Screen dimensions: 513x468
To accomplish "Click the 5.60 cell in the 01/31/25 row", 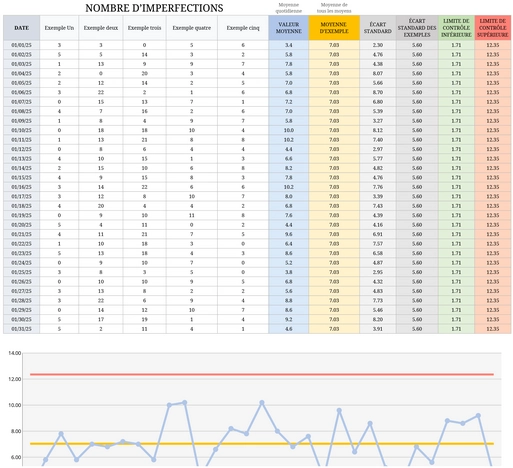I will point(417,329).
